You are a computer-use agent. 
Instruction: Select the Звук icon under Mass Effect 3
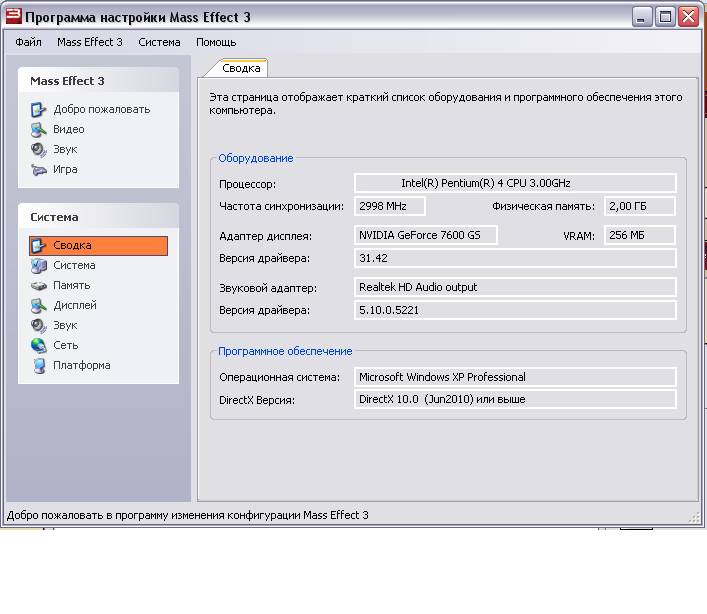(38, 149)
